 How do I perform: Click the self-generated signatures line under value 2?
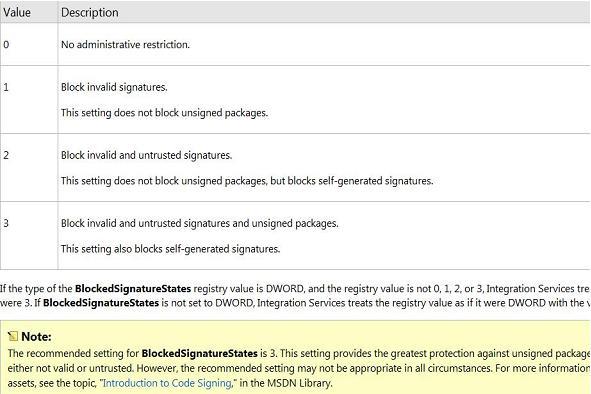tap(247, 181)
